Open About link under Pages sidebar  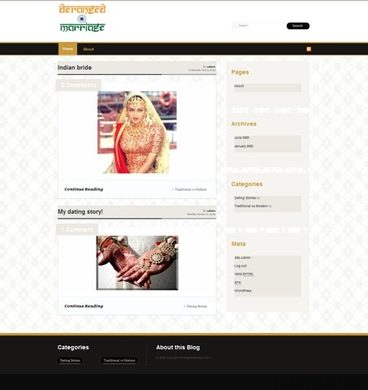click(239, 86)
